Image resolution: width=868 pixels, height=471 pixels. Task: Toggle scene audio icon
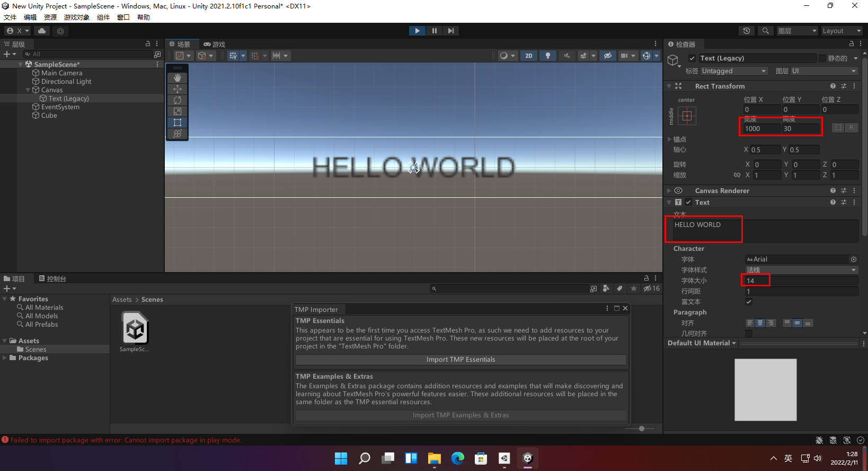point(567,56)
